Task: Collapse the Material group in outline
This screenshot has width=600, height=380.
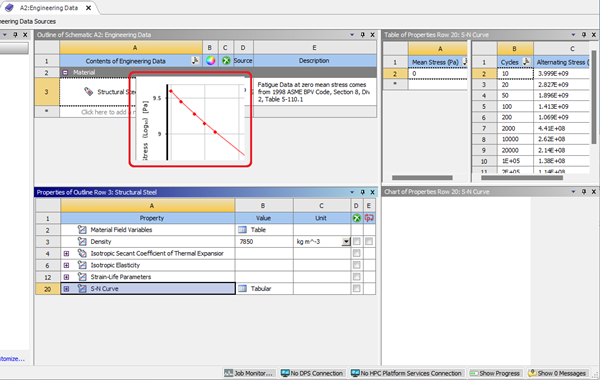Action: pos(65,72)
